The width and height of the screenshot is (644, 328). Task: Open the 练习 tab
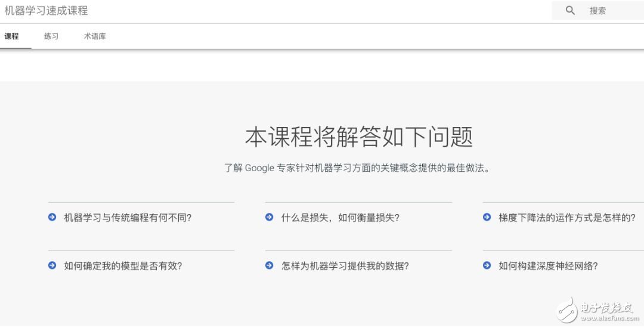coord(51,36)
